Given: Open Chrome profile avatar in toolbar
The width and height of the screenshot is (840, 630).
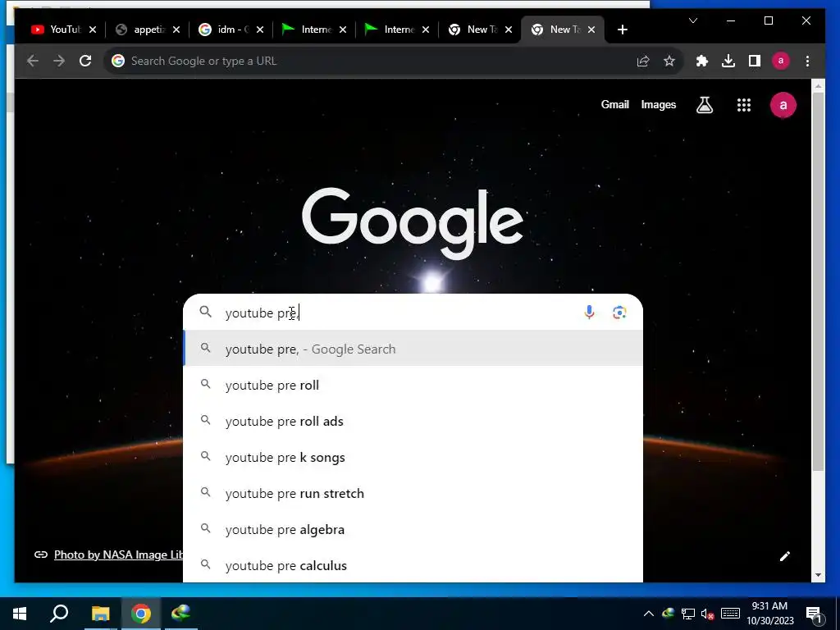Looking at the screenshot, I should [x=781, y=61].
